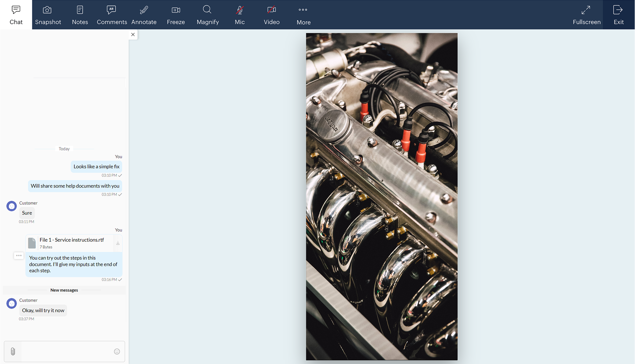Screen dimensions: 635x364
Task: Click the engine camera image
Action: [x=382, y=197]
